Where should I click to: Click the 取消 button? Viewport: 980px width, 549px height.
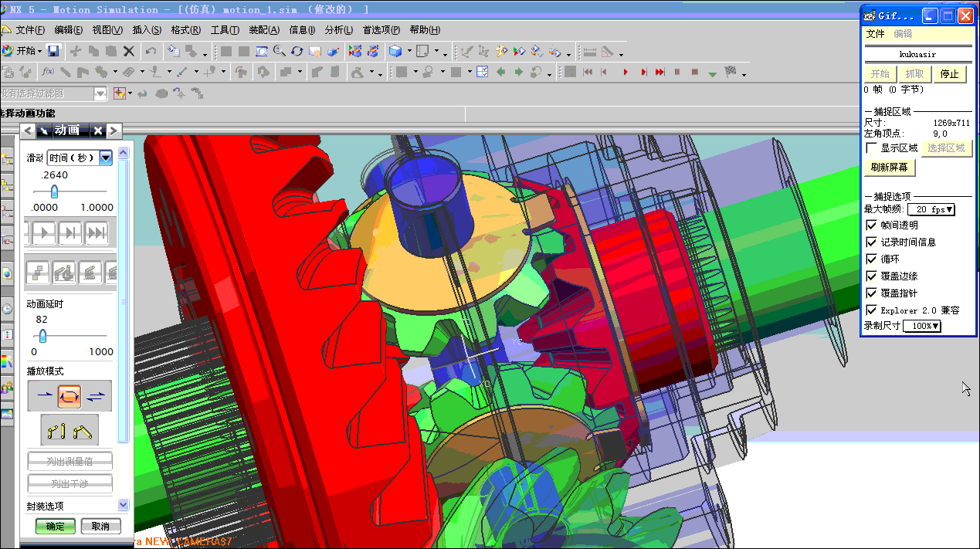pos(100,527)
